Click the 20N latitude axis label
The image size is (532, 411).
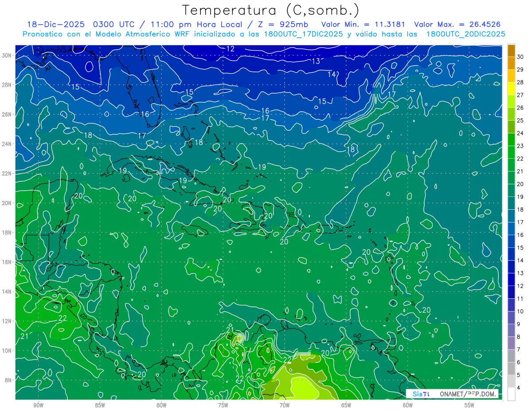pyautogui.click(x=7, y=203)
